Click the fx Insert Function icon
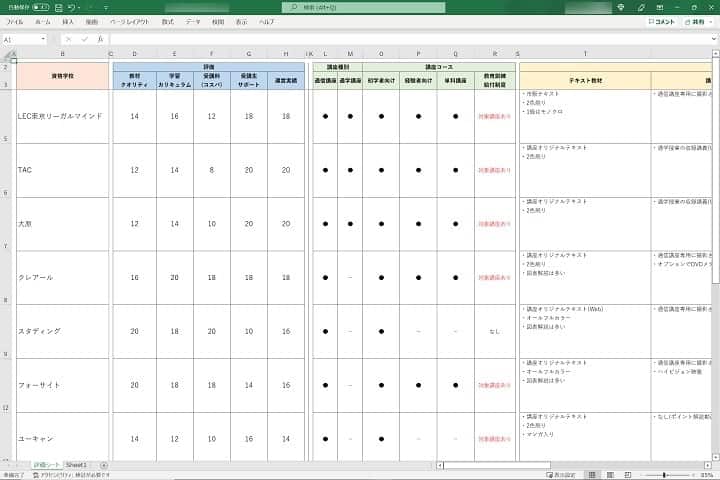This screenshot has width=720, height=480. click(x=100, y=40)
